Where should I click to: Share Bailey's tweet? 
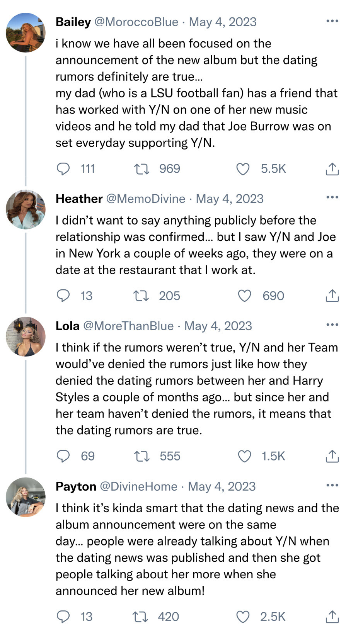(x=332, y=169)
